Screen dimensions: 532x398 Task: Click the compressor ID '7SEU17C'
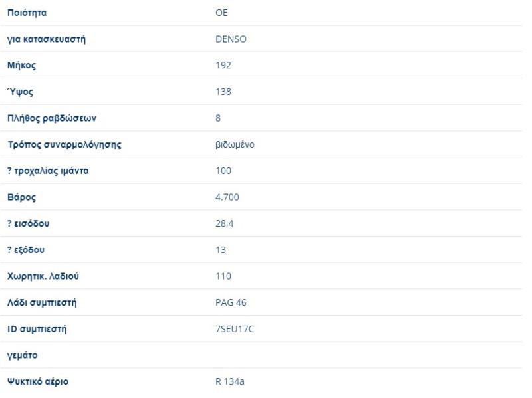235,329
